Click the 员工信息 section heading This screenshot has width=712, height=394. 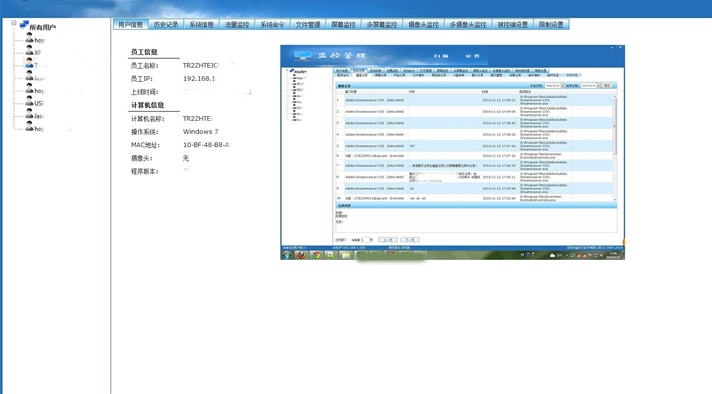click(144, 52)
